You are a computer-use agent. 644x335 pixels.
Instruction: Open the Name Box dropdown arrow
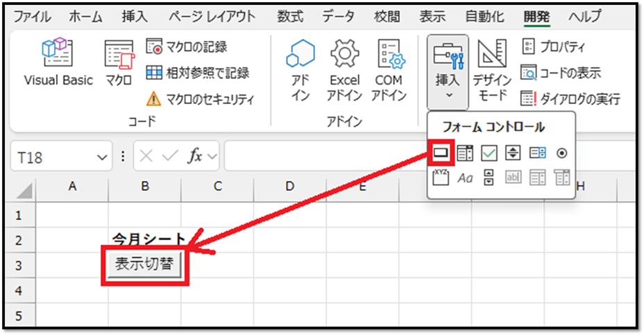[103, 157]
